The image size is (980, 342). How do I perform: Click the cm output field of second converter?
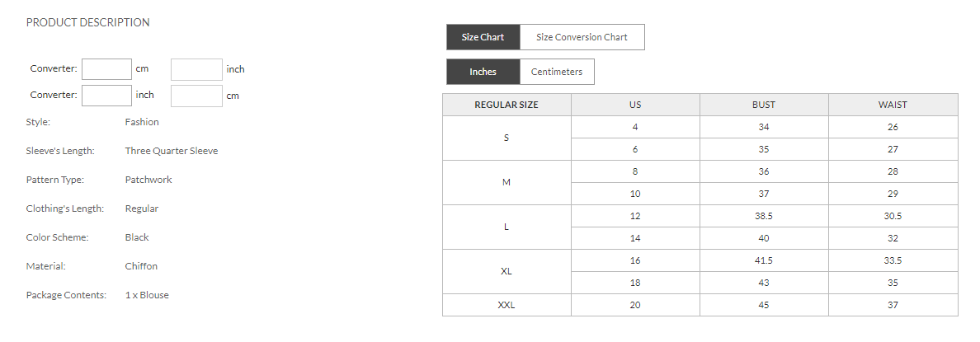pos(196,96)
